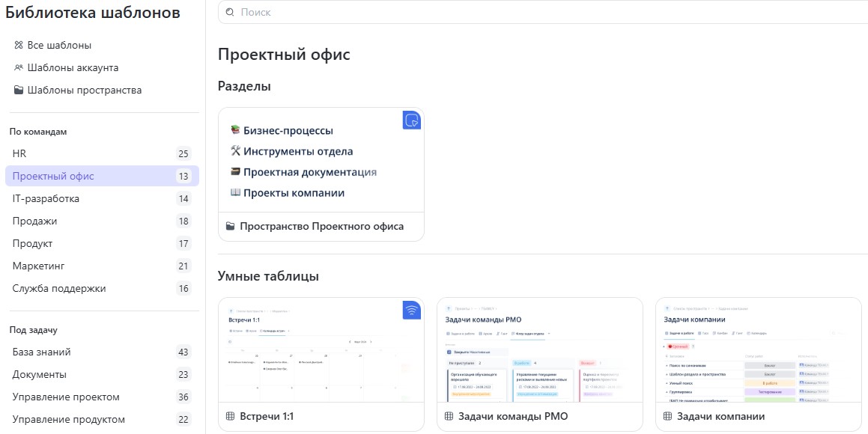
Task: Click the folder icon beside «Шаблоны пространства»
Action: click(x=19, y=90)
